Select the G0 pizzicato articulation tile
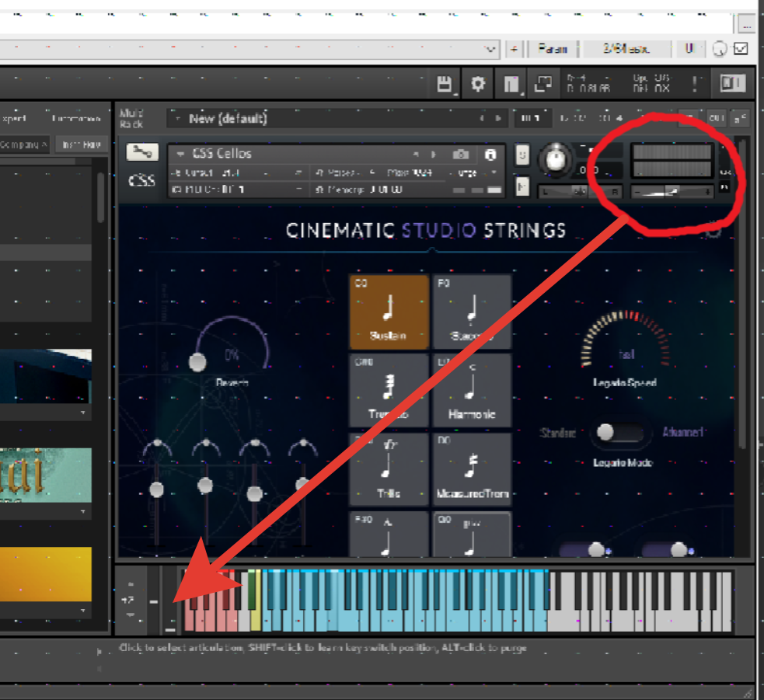Screen dimensions: 764x700 tap(472, 535)
